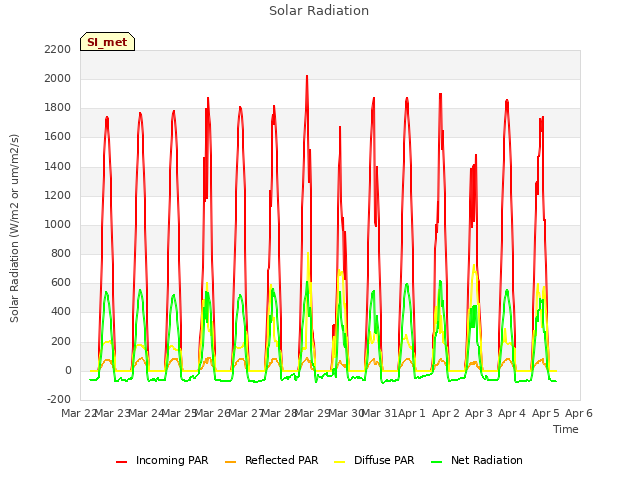Screen dimensions: 640x480
Task: Click the y-axis label Solar Radiation (W/m2 or um/m2/s)
Action: point(14,228)
